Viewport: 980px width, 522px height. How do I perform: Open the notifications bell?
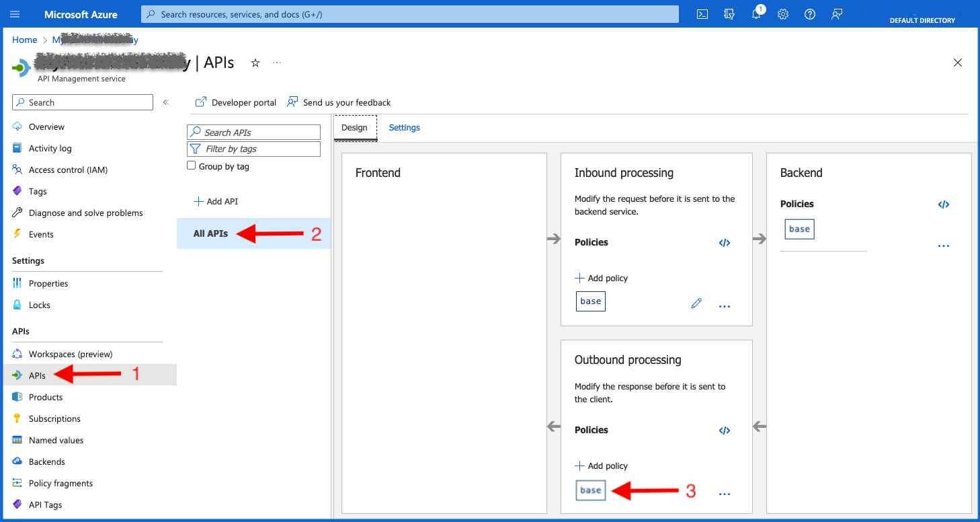click(x=756, y=14)
